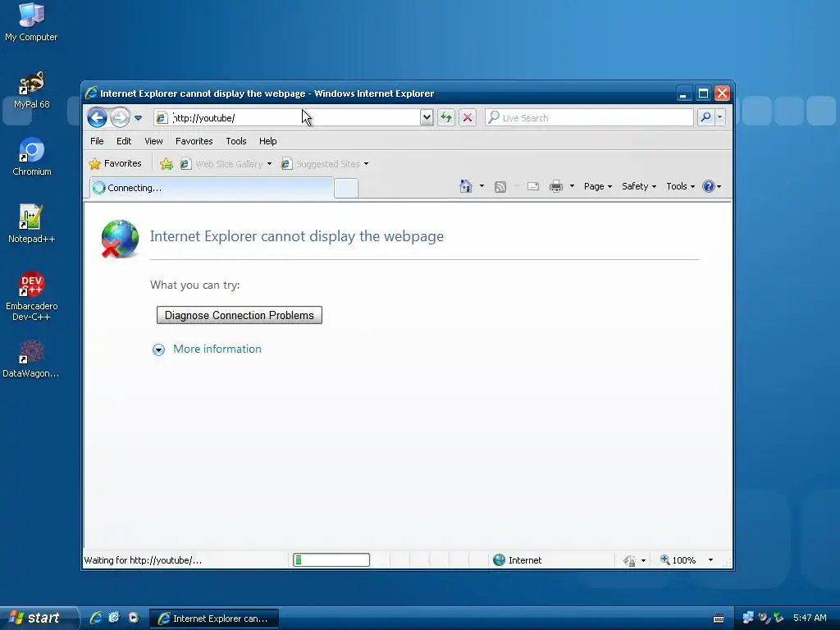This screenshot has width=840, height=630.
Task: Click the magnifier Search button
Action: pos(705,117)
